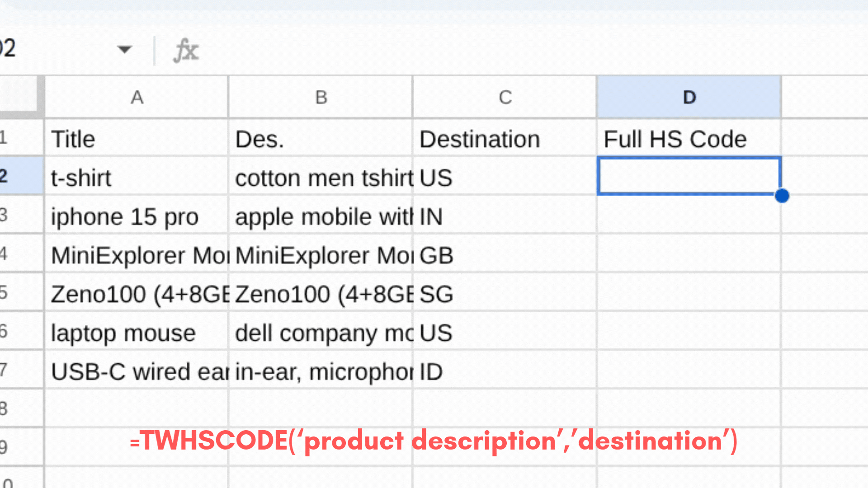Screen dimensions: 868x488
Task: Click the 'Full HS Code' header cell
Action: [689, 138]
